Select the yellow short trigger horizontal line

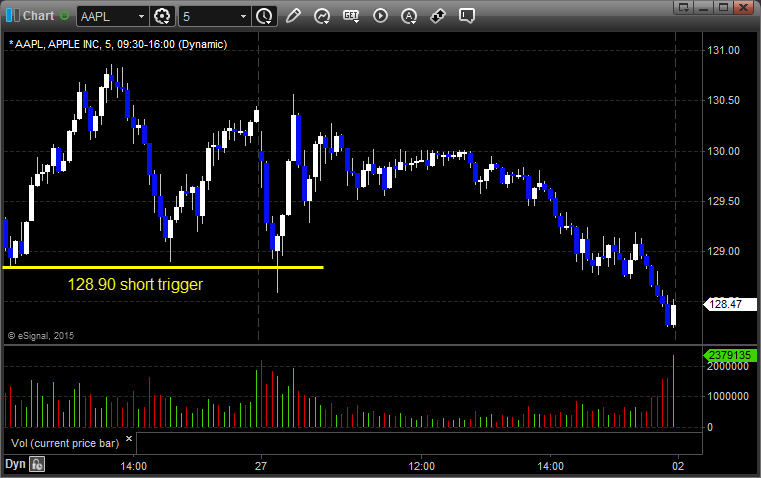point(163,267)
